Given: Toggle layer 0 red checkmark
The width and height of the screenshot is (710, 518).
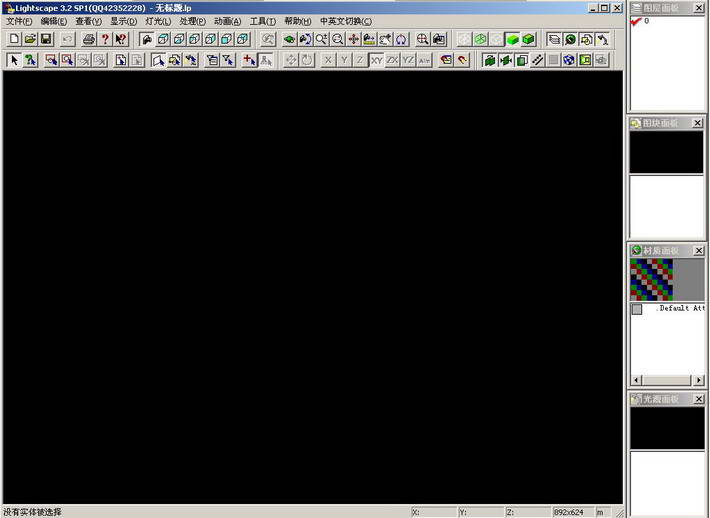Looking at the screenshot, I should (636, 21).
